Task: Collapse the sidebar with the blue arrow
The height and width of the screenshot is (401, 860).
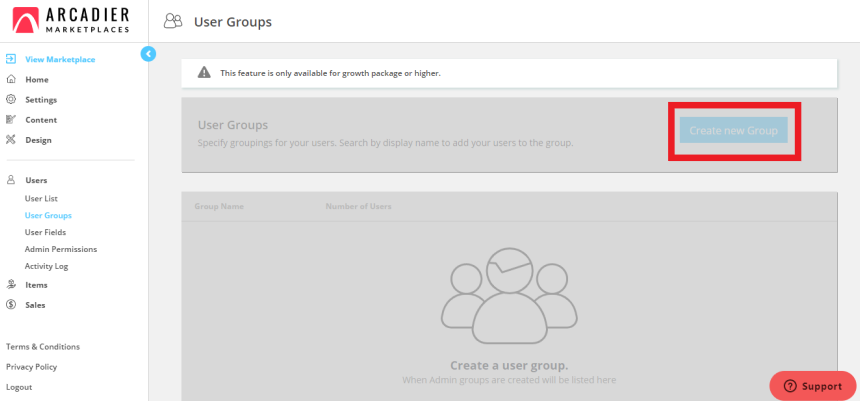Action: point(148,53)
